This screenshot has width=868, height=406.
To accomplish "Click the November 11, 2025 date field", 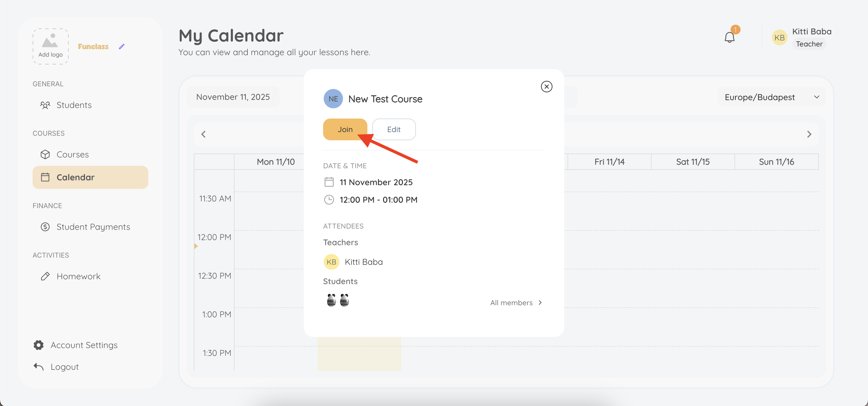I will 233,97.
